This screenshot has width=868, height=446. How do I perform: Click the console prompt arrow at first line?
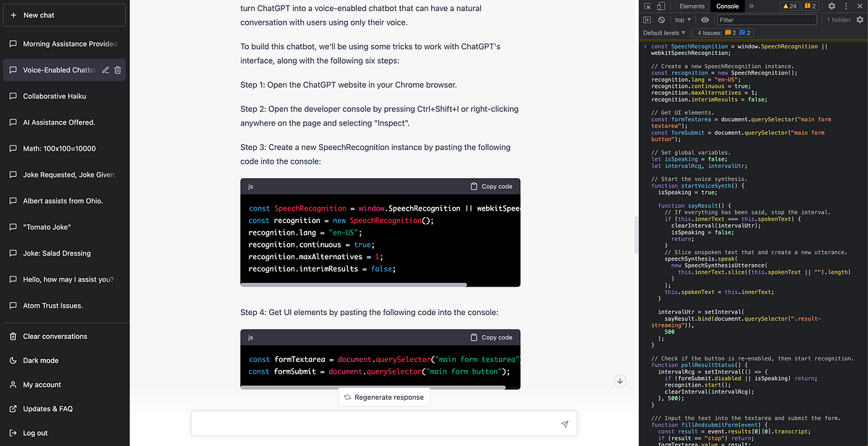[645, 46]
